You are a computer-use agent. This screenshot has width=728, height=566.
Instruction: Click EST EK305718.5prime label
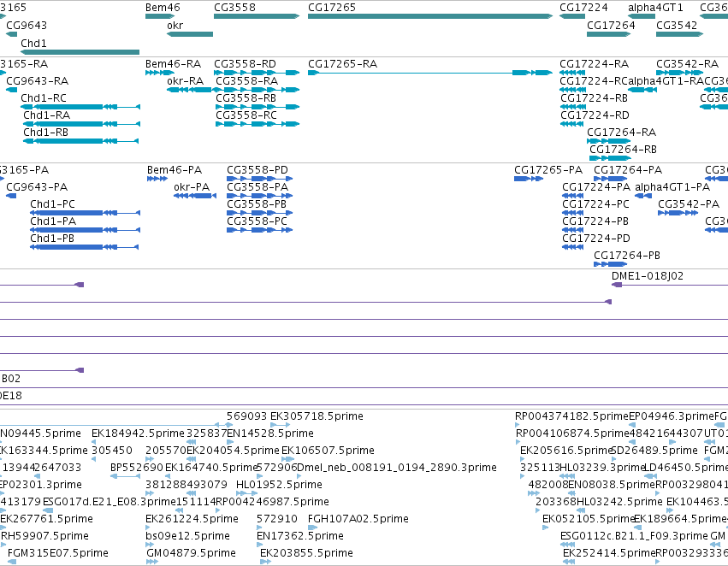click(x=317, y=416)
